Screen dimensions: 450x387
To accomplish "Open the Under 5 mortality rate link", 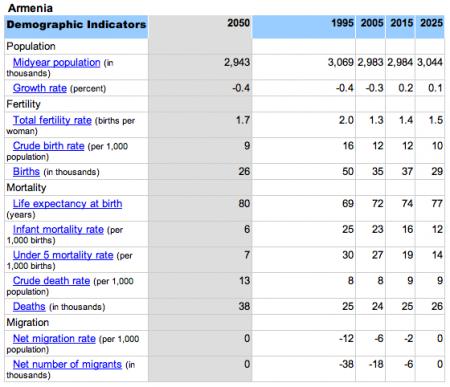I will click(63, 255).
